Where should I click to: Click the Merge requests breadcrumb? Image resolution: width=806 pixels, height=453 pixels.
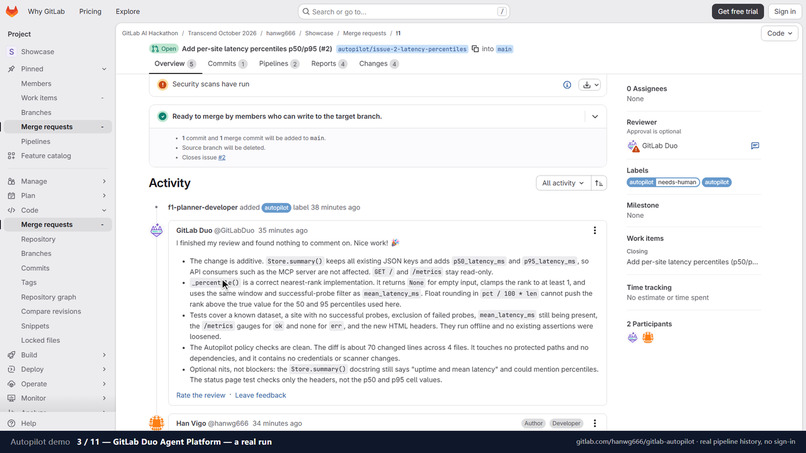tap(364, 33)
